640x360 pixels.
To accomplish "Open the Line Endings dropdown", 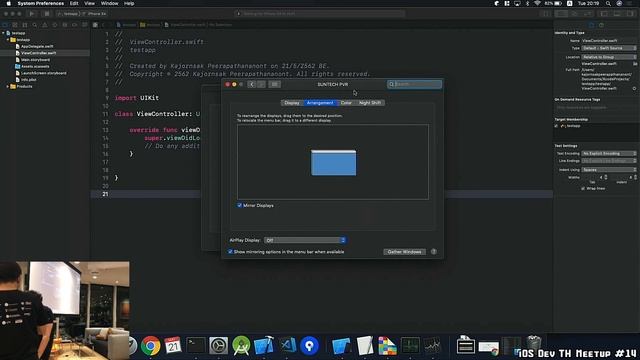I will pyautogui.click(x=609, y=161).
